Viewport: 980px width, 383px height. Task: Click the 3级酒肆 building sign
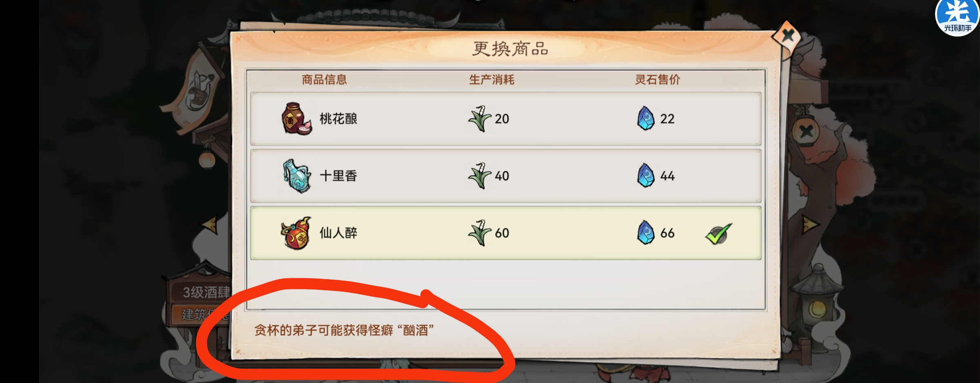(200, 292)
